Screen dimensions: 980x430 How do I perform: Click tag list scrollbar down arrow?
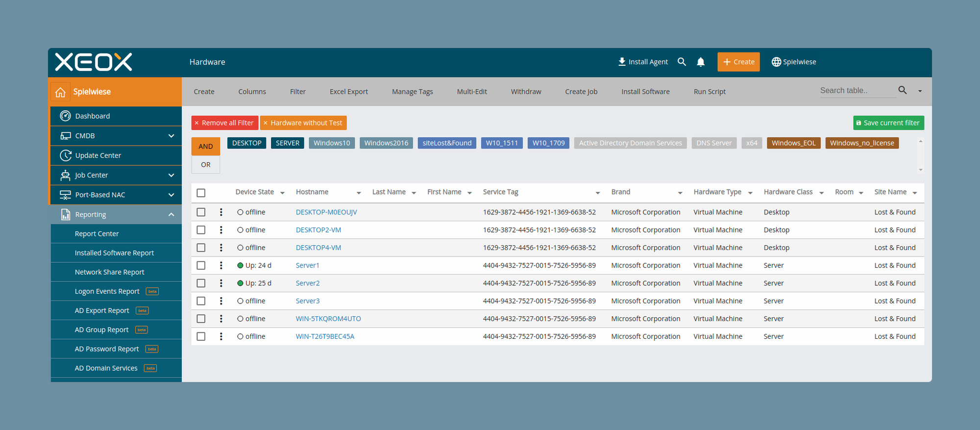click(x=921, y=170)
